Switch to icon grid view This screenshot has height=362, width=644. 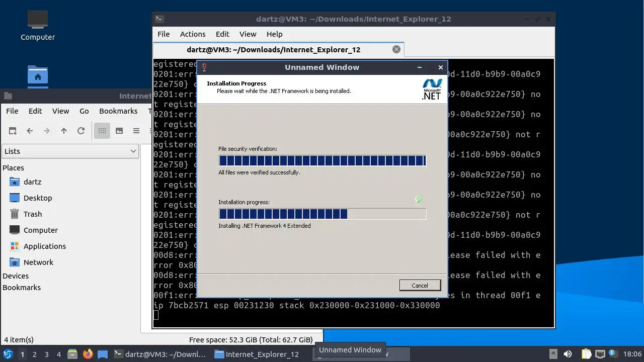(x=102, y=131)
